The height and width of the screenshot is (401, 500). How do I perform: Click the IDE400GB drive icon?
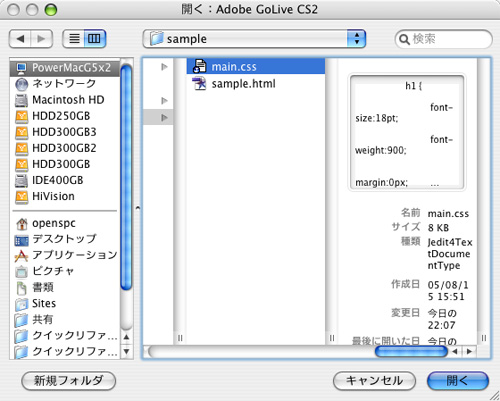click(21, 181)
